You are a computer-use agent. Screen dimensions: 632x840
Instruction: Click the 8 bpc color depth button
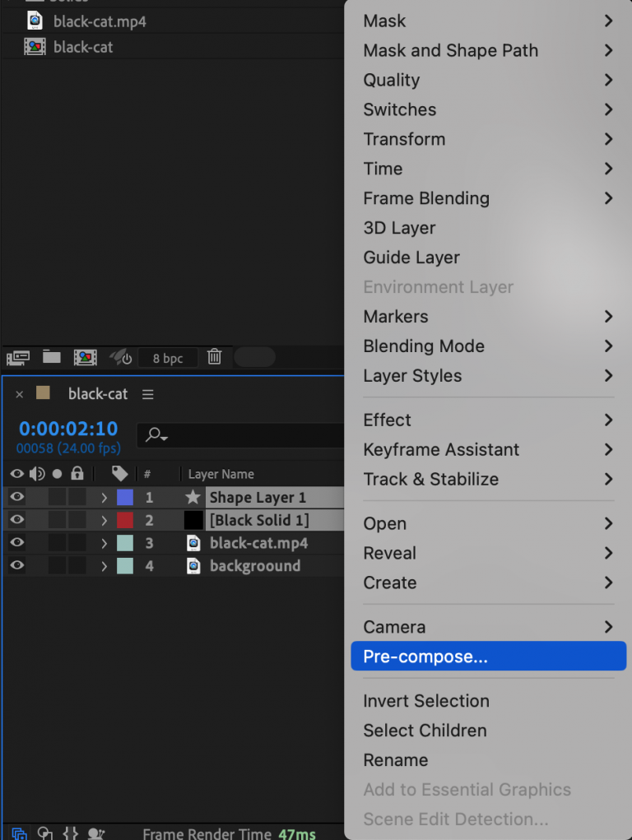pos(169,357)
